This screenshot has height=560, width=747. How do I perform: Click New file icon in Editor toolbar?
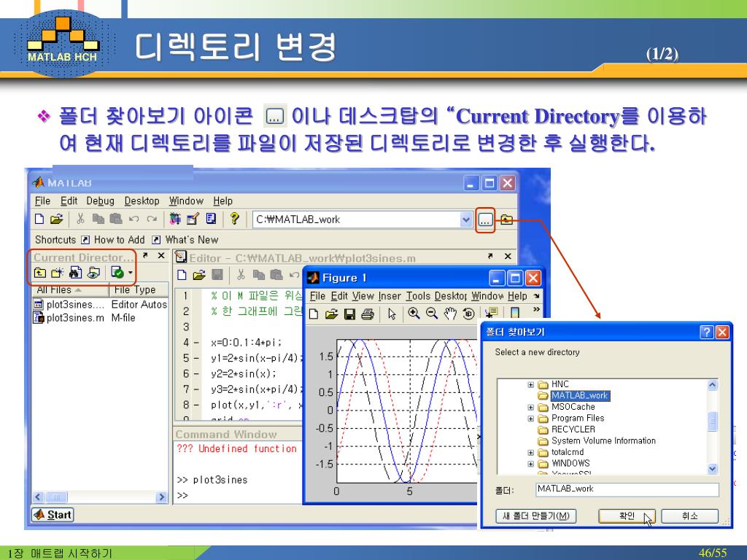point(182,275)
